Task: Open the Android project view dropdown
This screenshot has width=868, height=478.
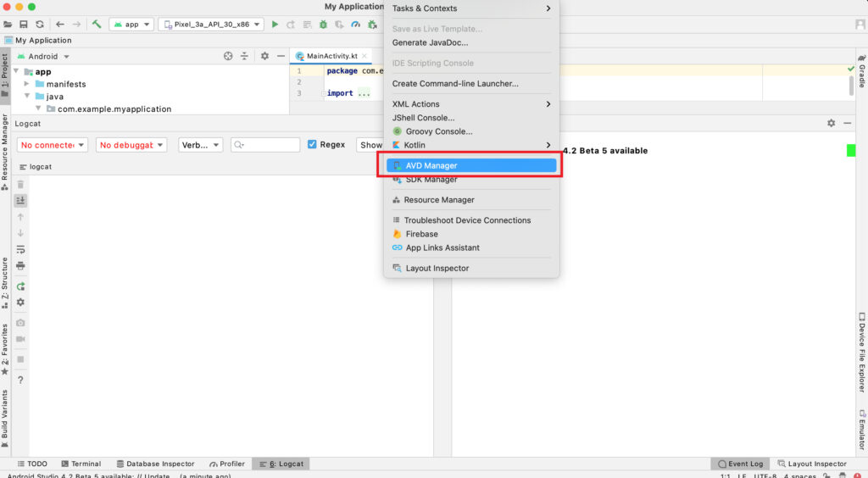Action: point(43,57)
